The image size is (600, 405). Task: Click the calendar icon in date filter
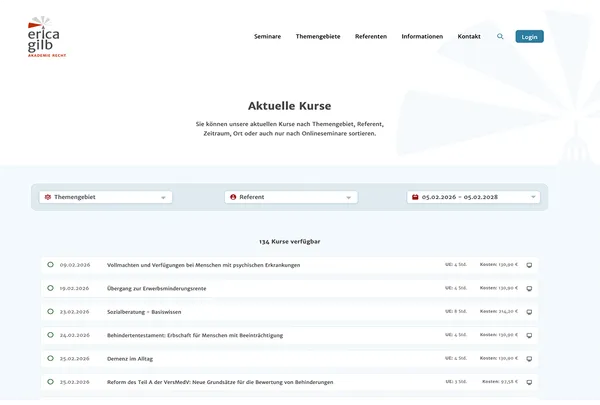[415, 197]
